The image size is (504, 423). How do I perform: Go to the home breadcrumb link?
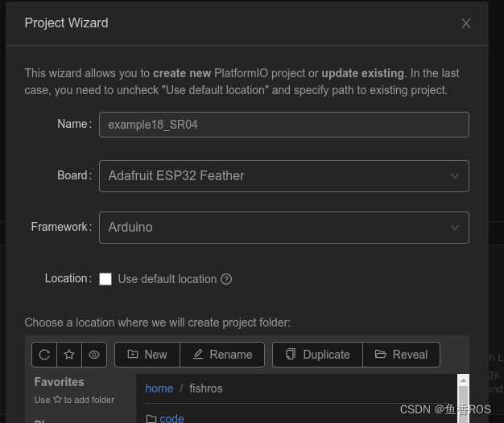159,388
